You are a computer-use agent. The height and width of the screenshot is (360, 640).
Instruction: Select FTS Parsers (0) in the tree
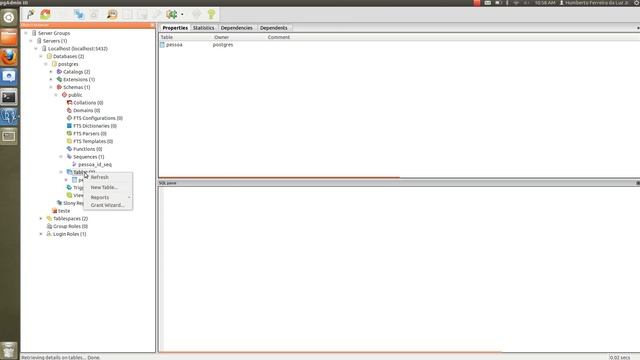click(90, 133)
